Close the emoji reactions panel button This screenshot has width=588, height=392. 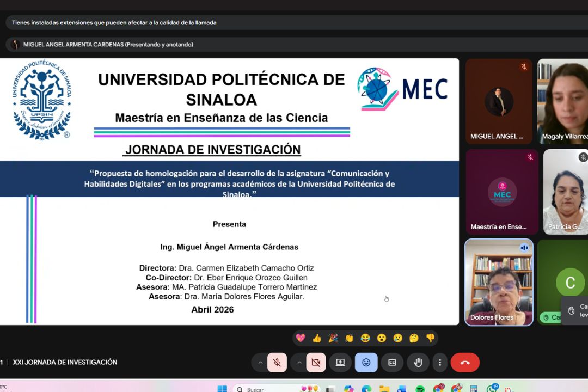366,363
